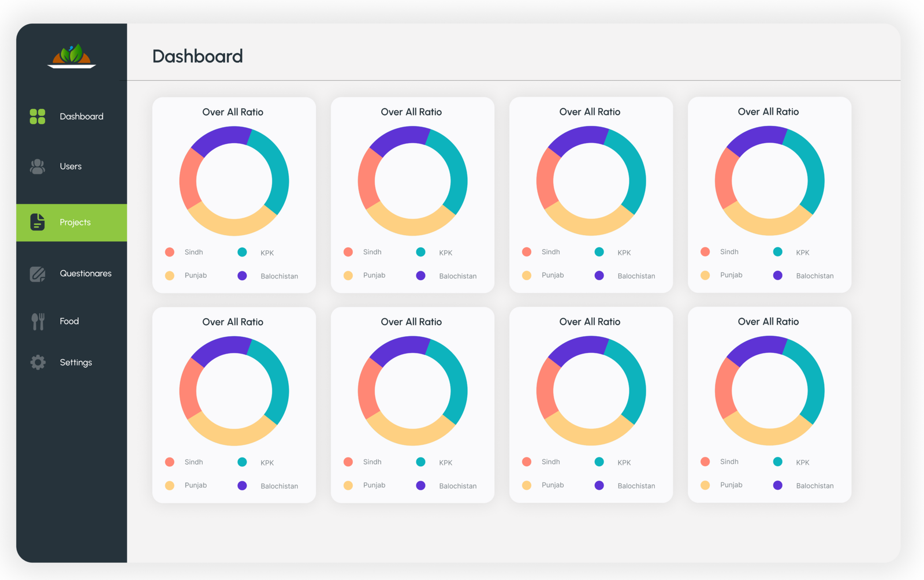Image resolution: width=924 pixels, height=580 pixels.
Task: Click Over All Ratio title in the third card of the top row
Action: (x=590, y=112)
